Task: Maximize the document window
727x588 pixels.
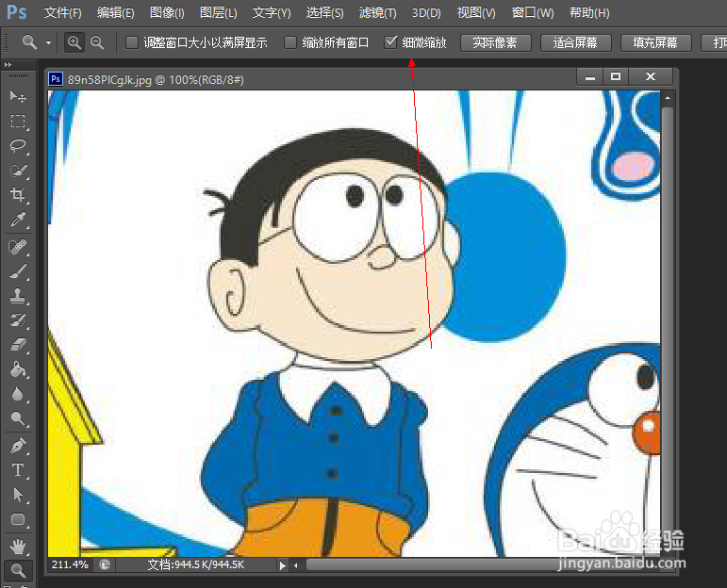Action: coord(615,77)
